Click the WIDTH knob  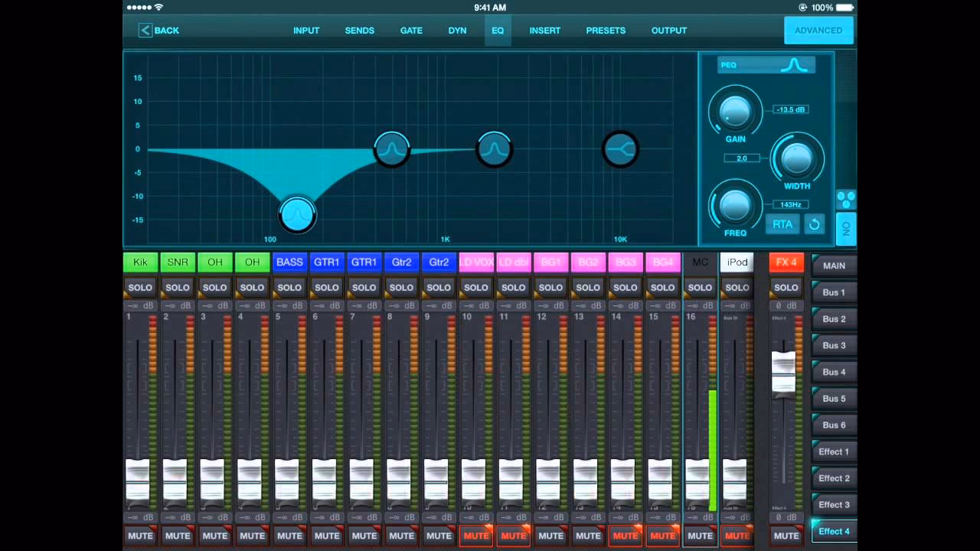coord(796,158)
